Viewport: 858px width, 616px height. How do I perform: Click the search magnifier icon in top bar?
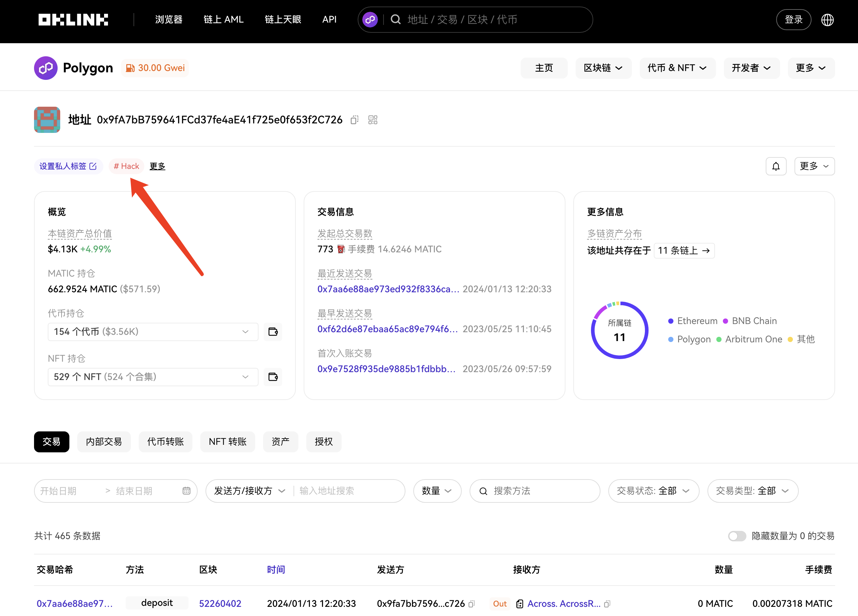pyautogui.click(x=395, y=20)
